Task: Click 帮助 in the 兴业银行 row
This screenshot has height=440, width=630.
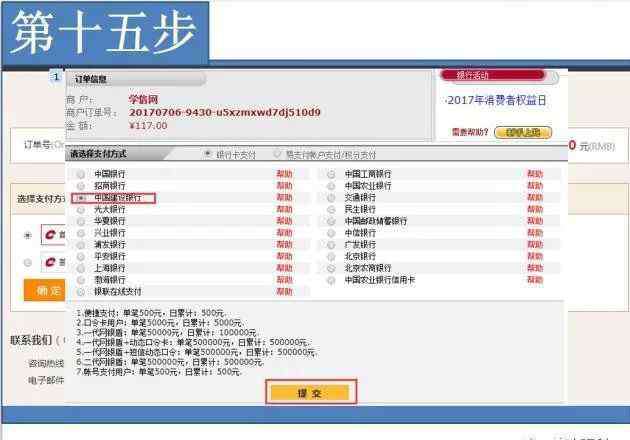Action: click(x=284, y=233)
